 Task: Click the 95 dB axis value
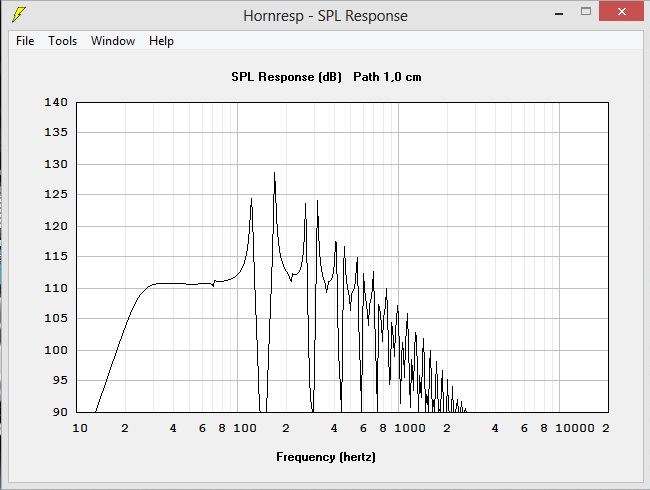[x=60, y=380]
